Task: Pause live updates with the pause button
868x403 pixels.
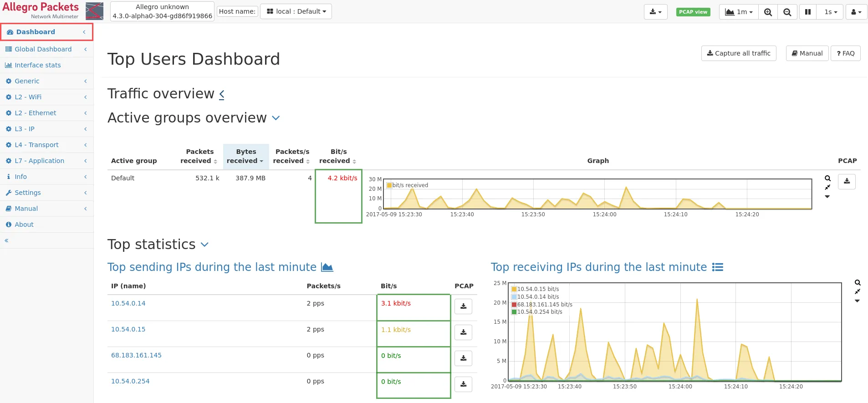Action: point(807,12)
